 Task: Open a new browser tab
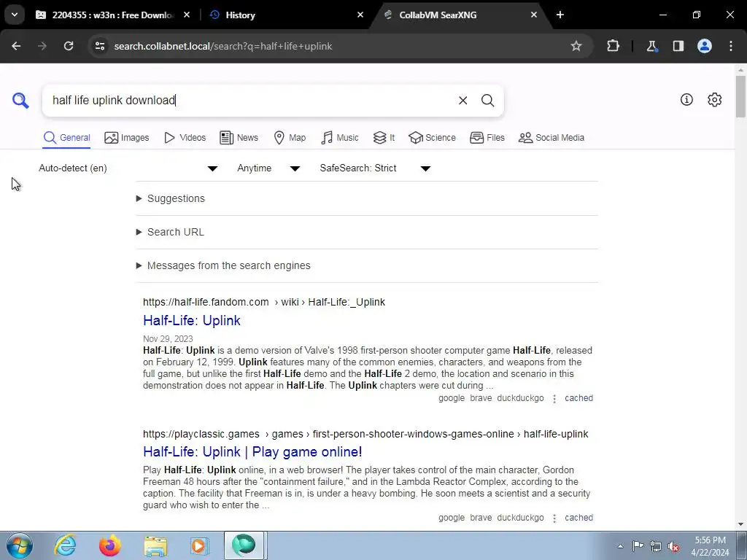click(x=560, y=15)
